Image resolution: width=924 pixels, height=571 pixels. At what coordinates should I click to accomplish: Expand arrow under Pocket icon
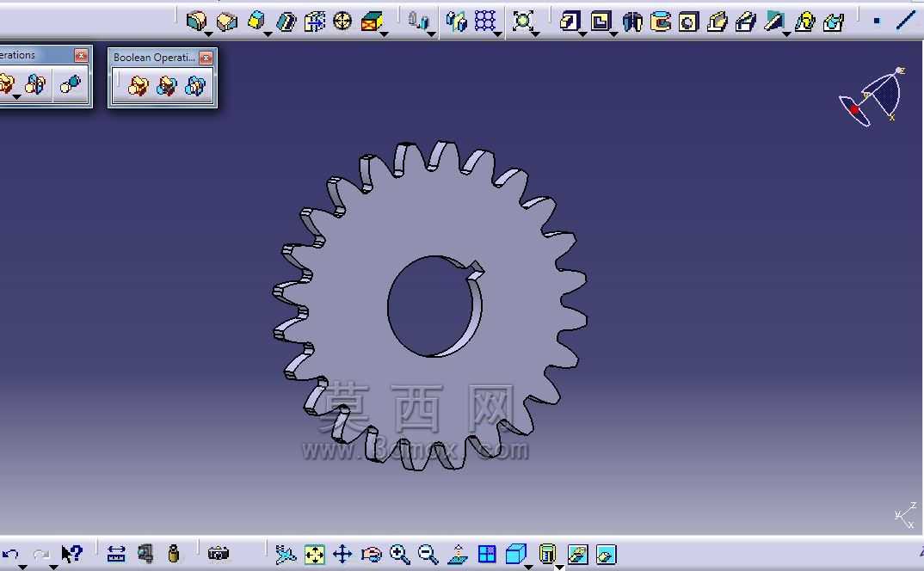pos(613,34)
